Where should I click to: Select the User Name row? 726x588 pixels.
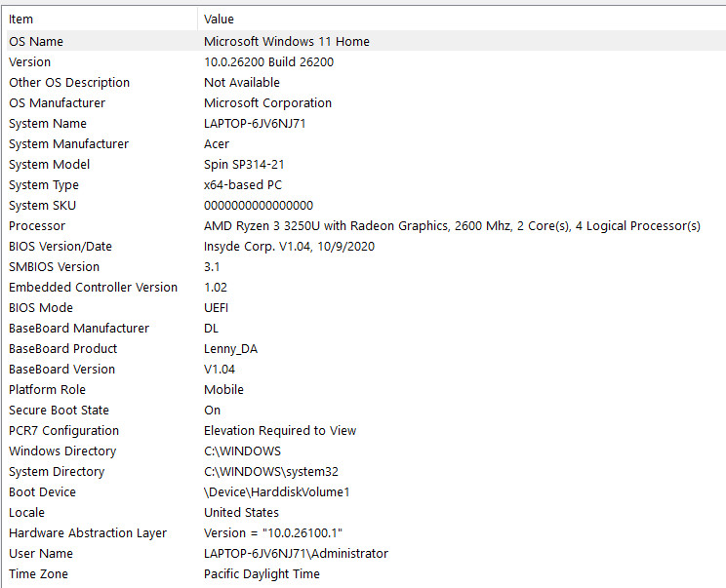click(366, 553)
